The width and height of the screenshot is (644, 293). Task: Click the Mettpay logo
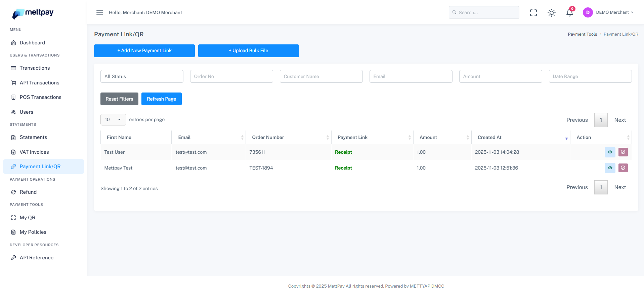click(33, 13)
